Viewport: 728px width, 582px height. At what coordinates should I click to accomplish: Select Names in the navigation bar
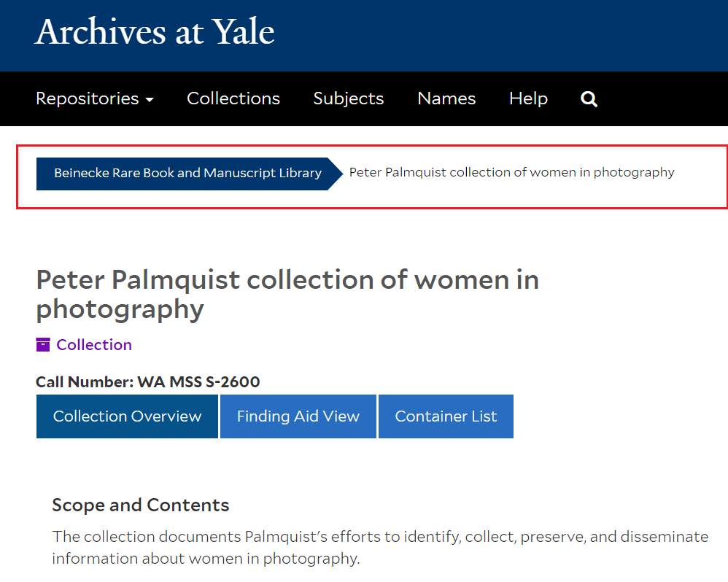click(x=446, y=98)
